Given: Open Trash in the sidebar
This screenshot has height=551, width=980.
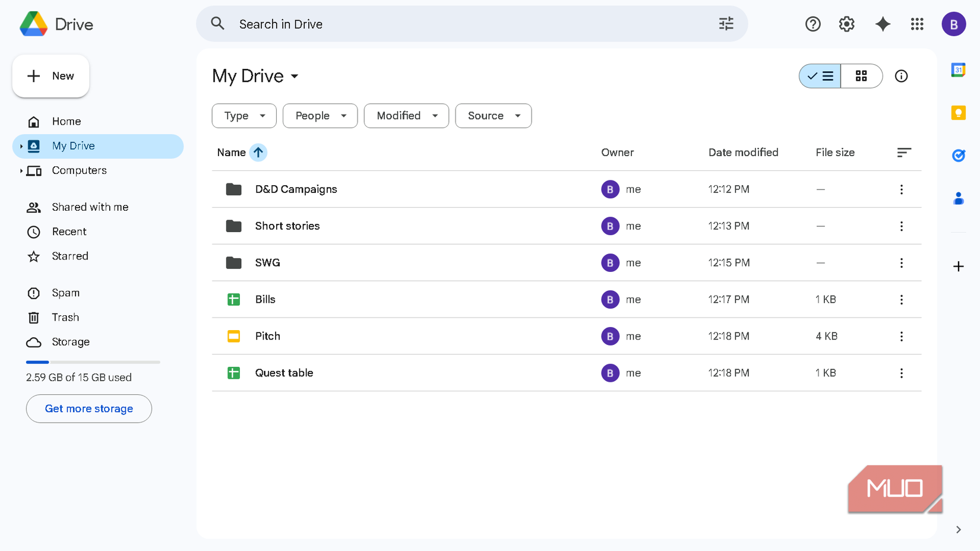Looking at the screenshot, I should pos(65,318).
